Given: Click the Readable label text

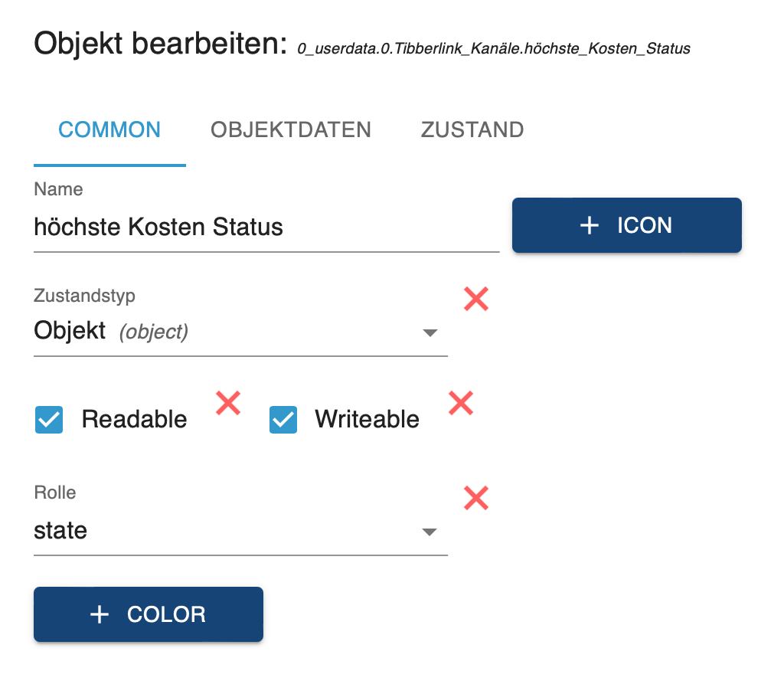Looking at the screenshot, I should coord(134,420).
